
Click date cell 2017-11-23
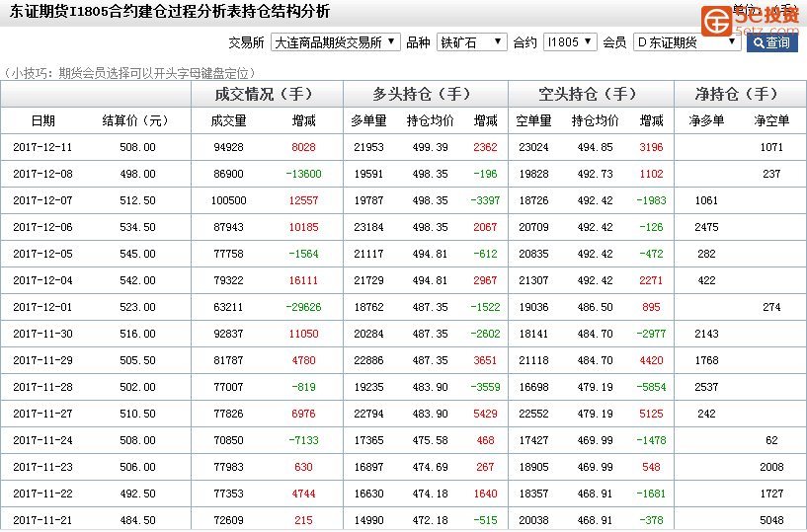(x=42, y=467)
